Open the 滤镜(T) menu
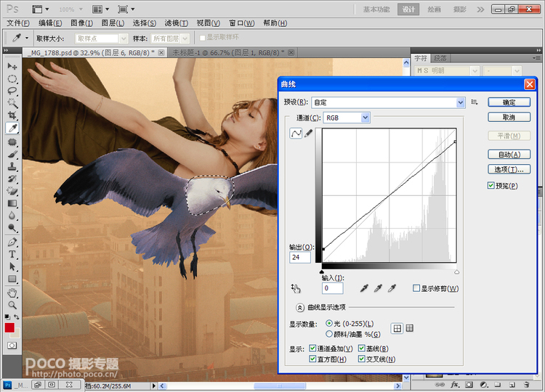 (177, 23)
